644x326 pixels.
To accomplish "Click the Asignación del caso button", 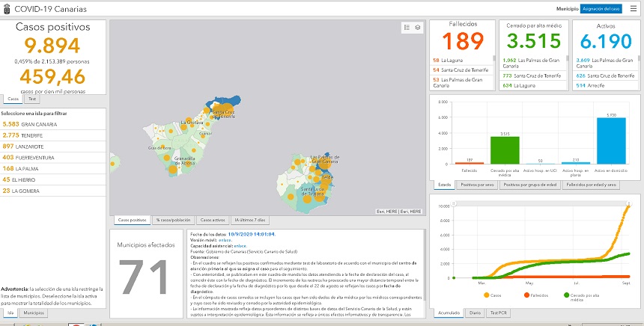I will [x=601, y=8].
